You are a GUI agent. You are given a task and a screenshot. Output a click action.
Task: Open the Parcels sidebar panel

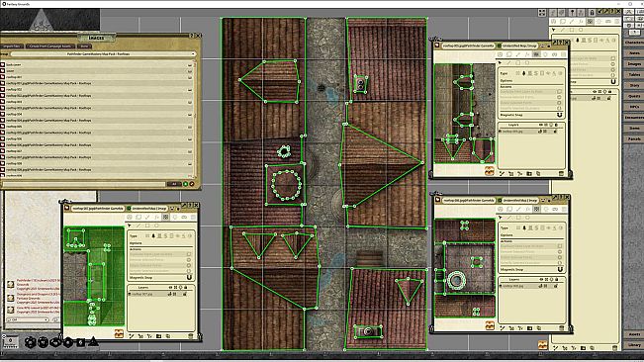click(x=634, y=138)
